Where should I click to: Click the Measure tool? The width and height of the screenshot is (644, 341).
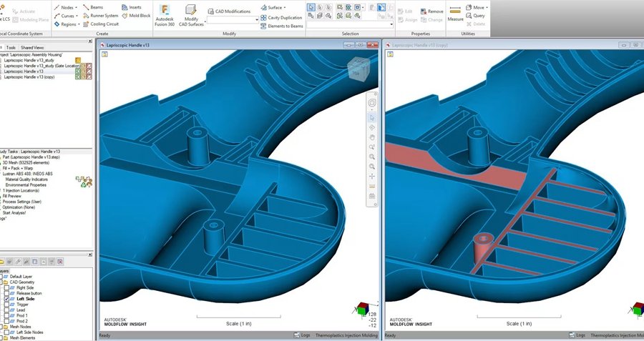point(455,13)
